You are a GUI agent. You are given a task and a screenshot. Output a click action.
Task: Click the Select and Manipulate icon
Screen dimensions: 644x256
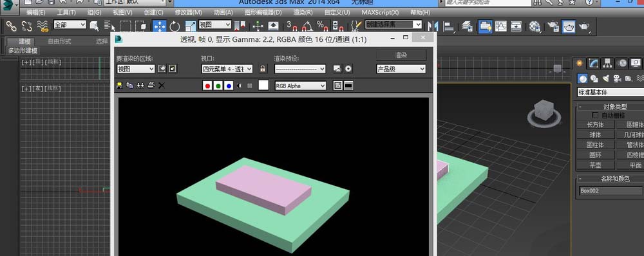coord(258,26)
